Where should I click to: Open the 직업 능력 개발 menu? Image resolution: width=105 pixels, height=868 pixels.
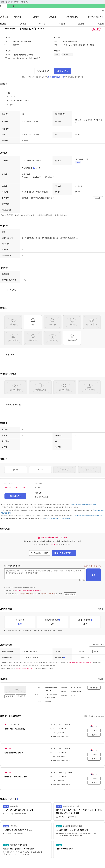(72, 17)
